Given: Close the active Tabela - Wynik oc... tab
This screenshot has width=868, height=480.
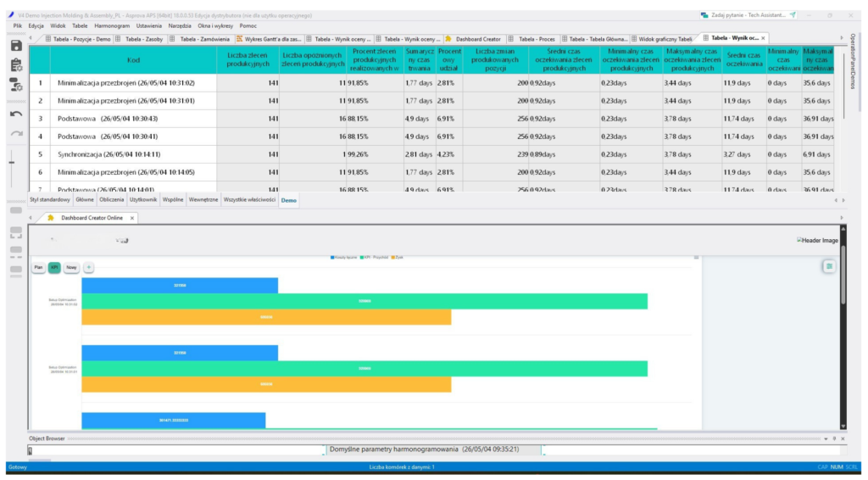Looking at the screenshot, I should point(763,38).
